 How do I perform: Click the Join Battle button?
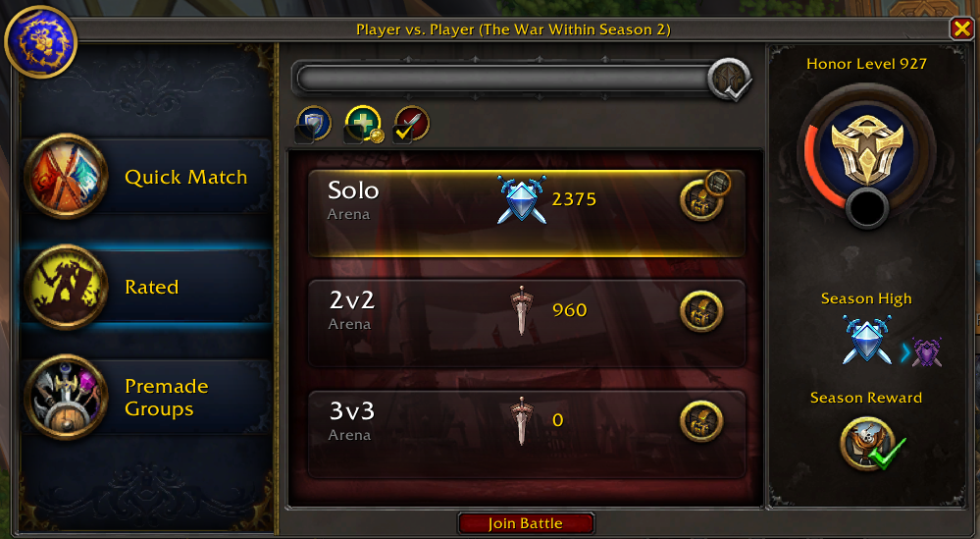click(526, 523)
